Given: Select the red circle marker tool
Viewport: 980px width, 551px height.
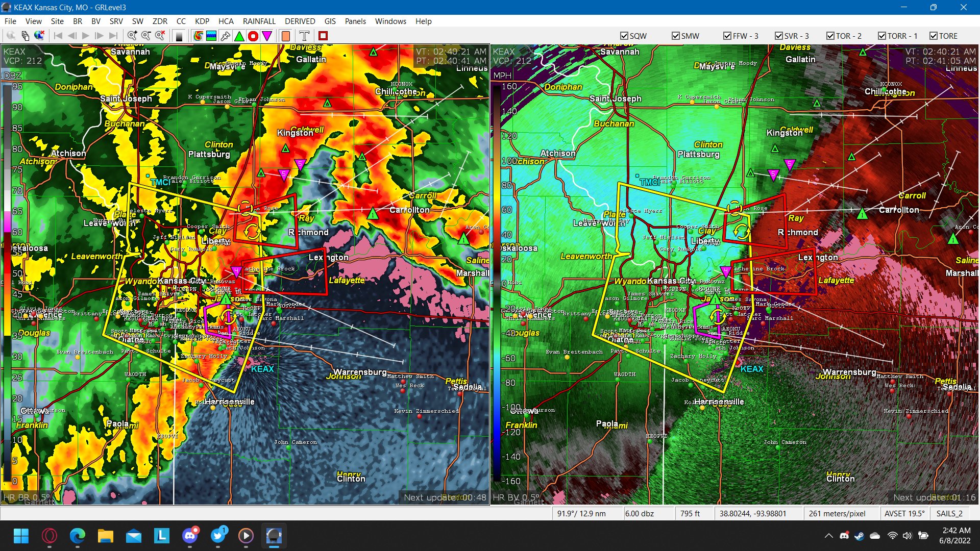Looking at the screenshot, I should [253, 36].
